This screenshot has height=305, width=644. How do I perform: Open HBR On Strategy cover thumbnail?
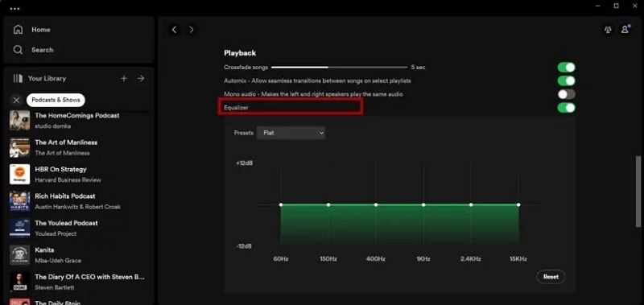click(19, 175)
